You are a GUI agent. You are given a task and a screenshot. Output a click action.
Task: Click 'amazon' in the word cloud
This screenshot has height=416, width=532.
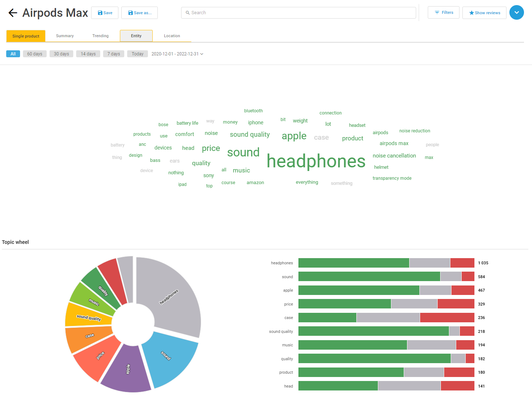click(x=255, y=183)
